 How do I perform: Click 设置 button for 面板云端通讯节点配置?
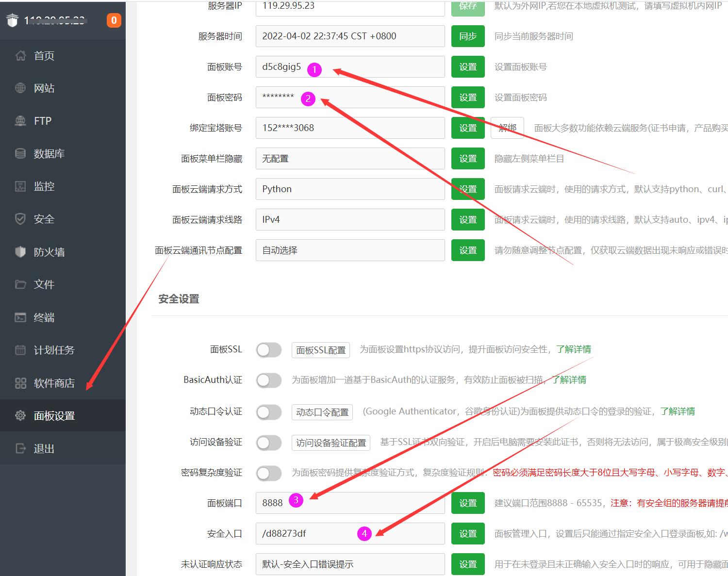[x=468, y=250]
